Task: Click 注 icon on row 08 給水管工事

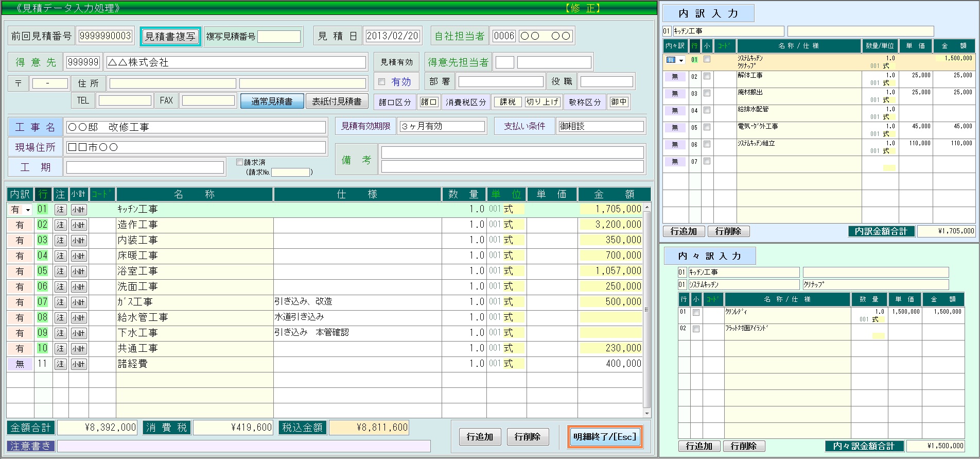Action: [60, 318]
